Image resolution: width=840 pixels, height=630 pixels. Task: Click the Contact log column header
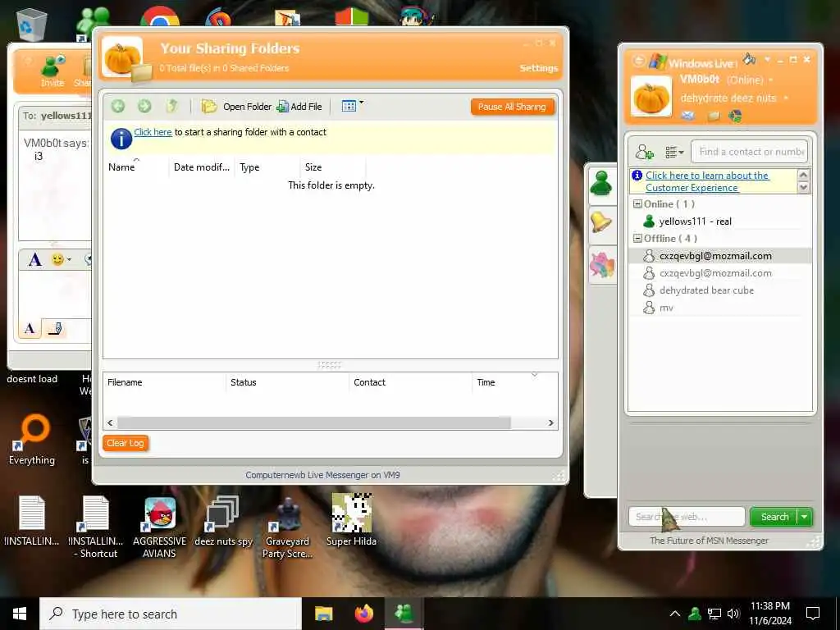point(410,382)
